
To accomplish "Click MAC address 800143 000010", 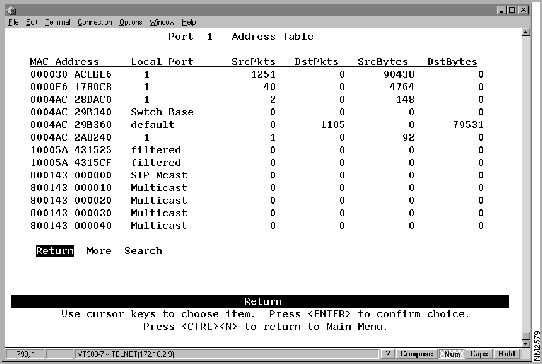I will click(x=71, y=188).
